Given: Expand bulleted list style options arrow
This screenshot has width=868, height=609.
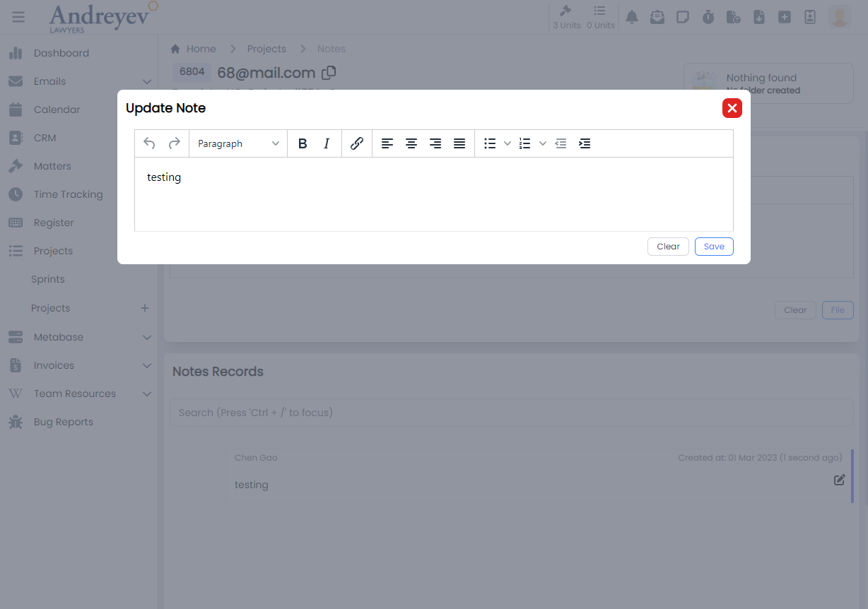Looking at the screenshot, I should [x=508, y=143].
